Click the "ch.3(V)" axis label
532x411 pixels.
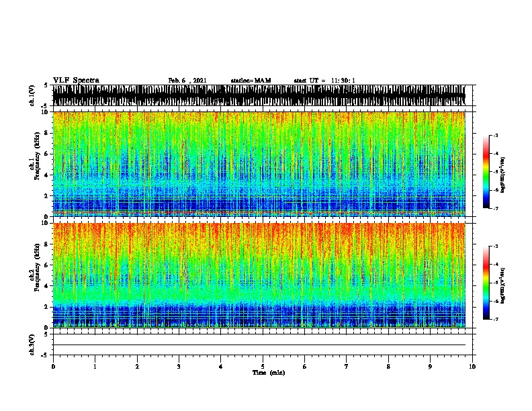point(32,345)
